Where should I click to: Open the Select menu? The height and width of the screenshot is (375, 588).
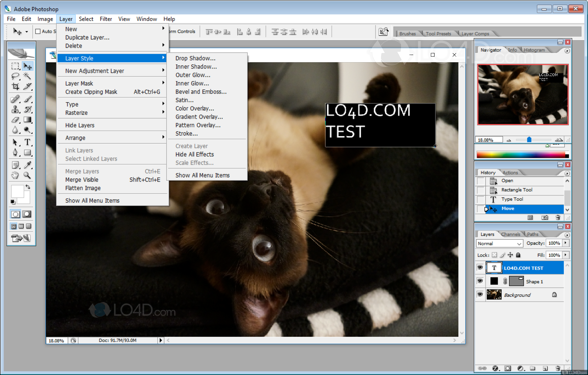tap(86, 19)
